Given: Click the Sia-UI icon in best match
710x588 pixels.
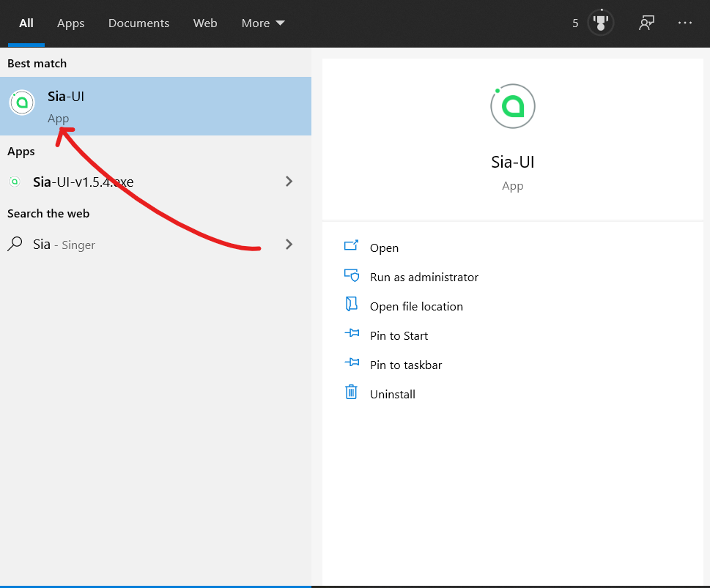Looking at the screenshot, I should click(x=22, y=103).
